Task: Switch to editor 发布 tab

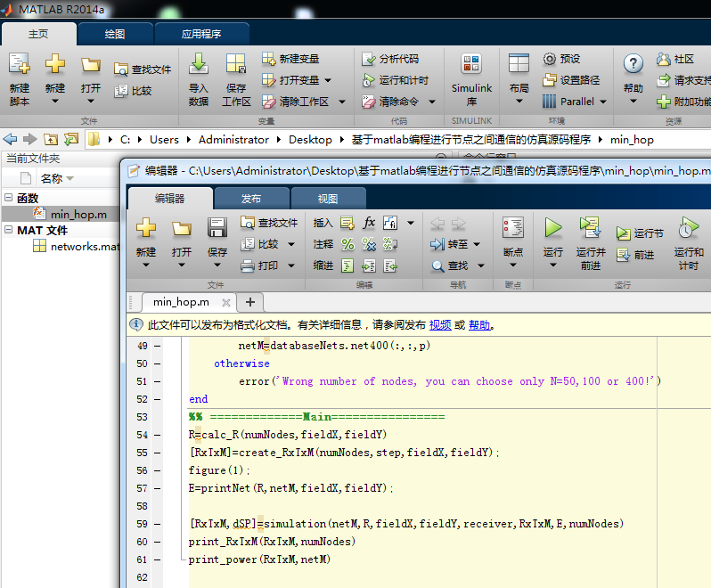Action: click(x=250, y=199)
